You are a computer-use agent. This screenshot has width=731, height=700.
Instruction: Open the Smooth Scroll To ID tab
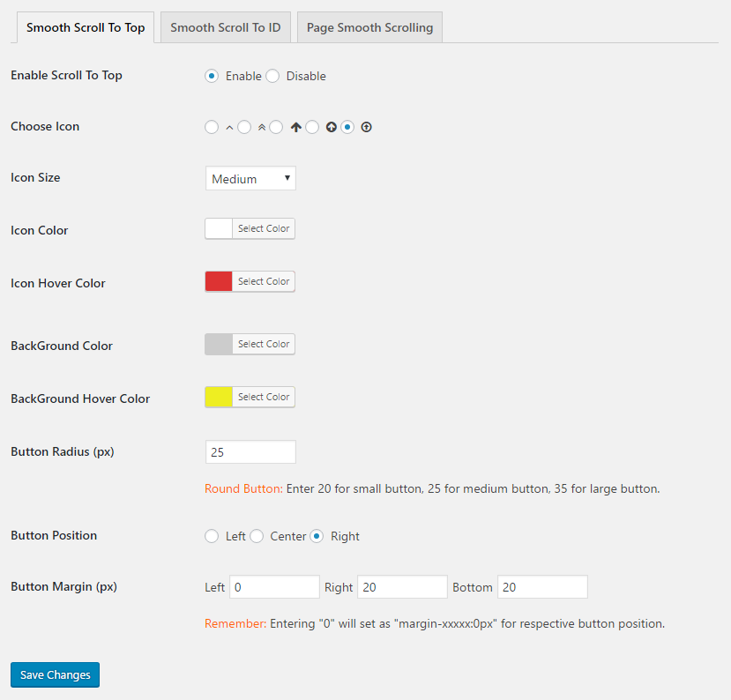[x=226, y=27]
